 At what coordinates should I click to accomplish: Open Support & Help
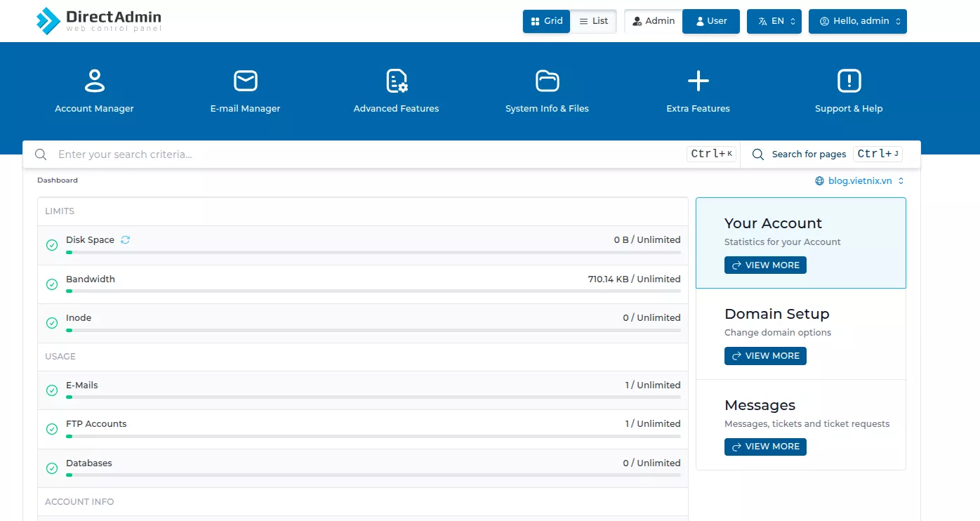pyautogui.click(x=849, y=90)
